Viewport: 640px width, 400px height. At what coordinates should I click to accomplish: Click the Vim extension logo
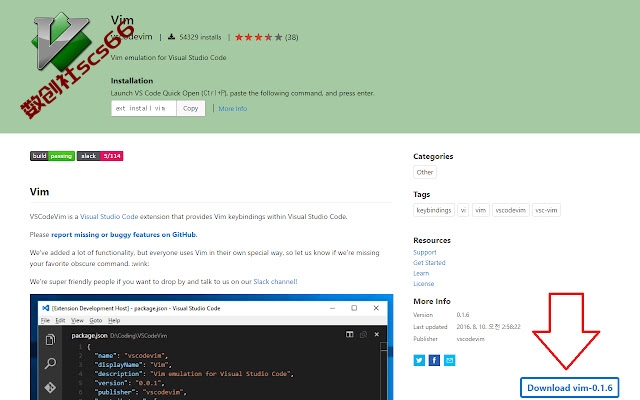(x=62, y=42)
